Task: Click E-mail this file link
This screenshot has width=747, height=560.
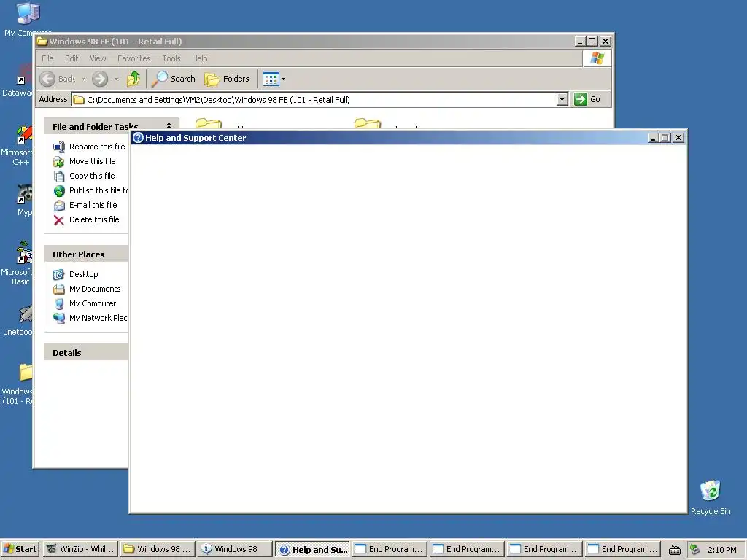Action: click(93, 205)
